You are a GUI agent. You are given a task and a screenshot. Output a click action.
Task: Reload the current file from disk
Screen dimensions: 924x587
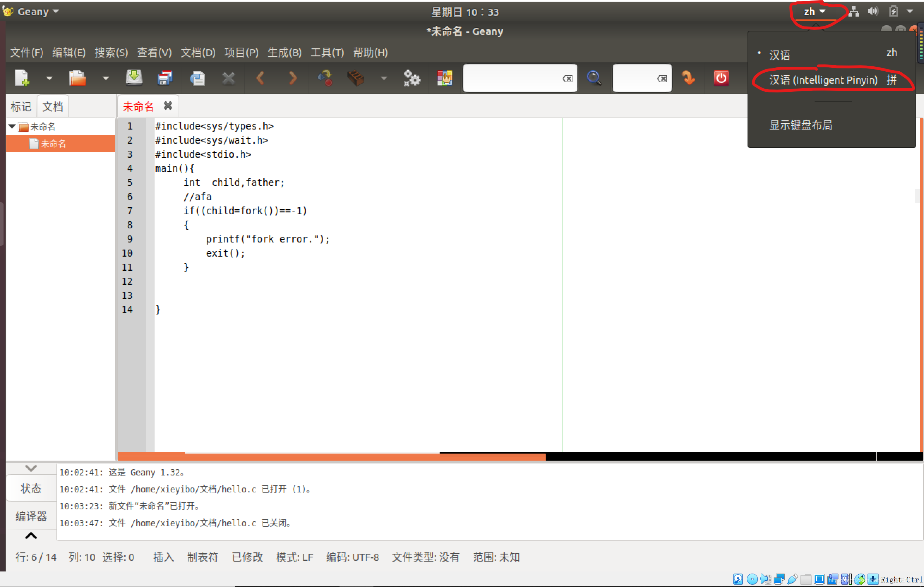197,78
